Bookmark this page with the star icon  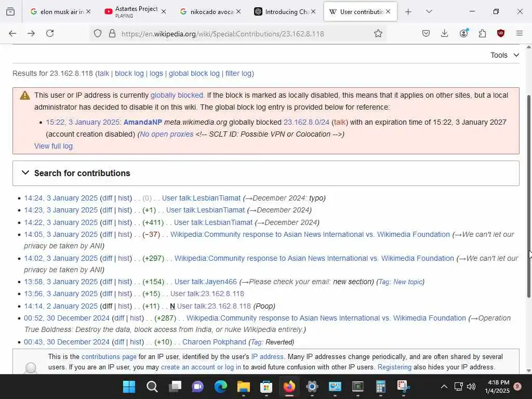tap(378, 33)
